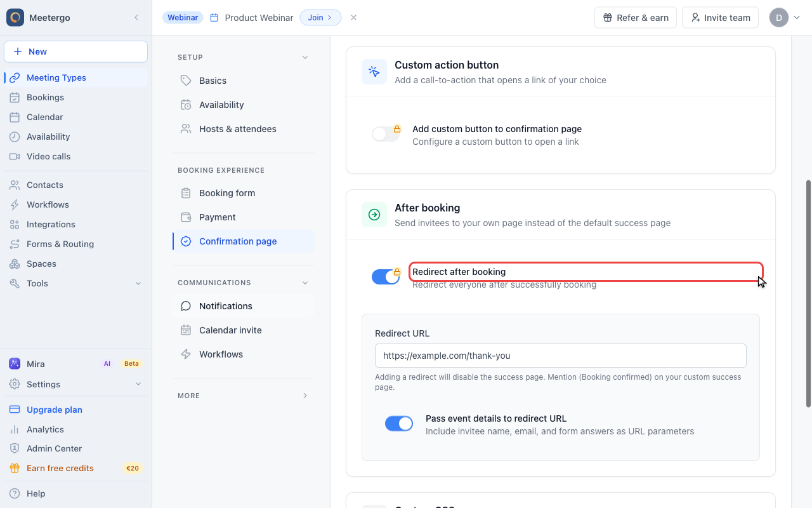Image resolution: width=812 pixels, height=508 pixels.
Task: Click the Analytics bar chart icon
Action: coord(15,429)
